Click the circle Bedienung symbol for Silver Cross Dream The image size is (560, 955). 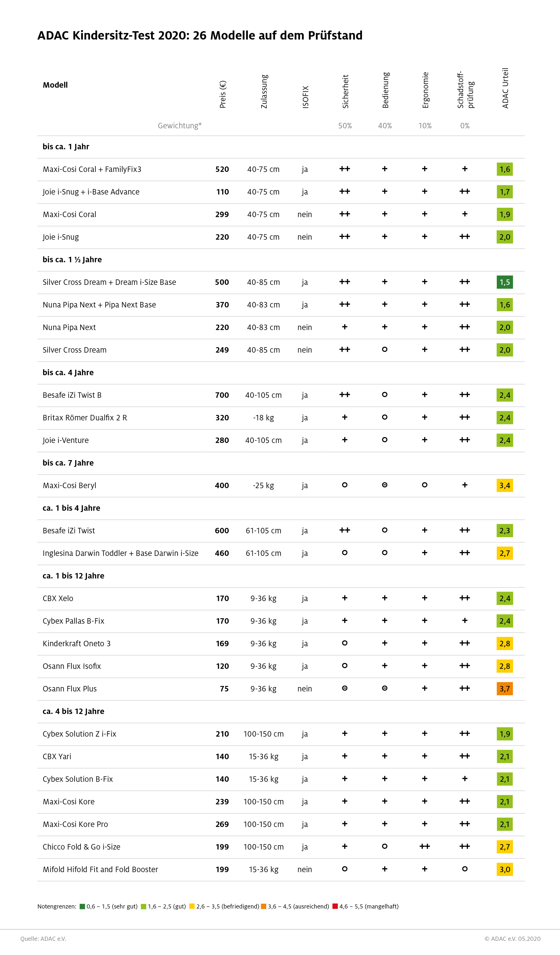[385, 349]
